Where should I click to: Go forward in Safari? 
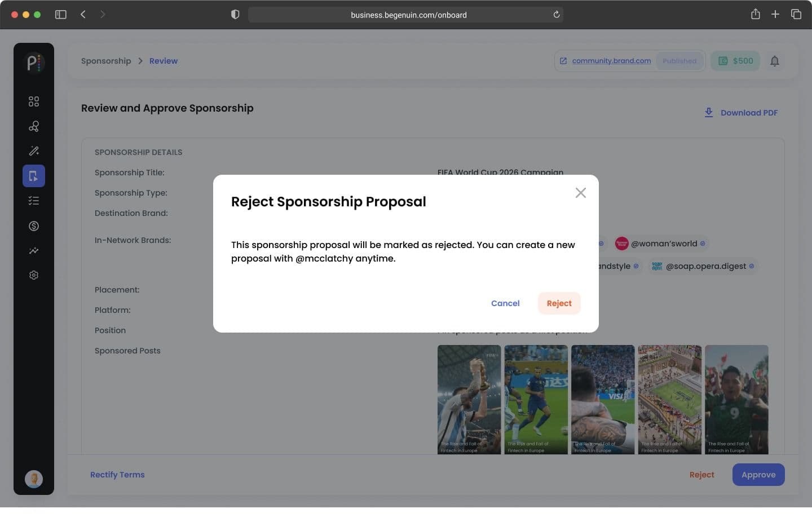point(103,15)
